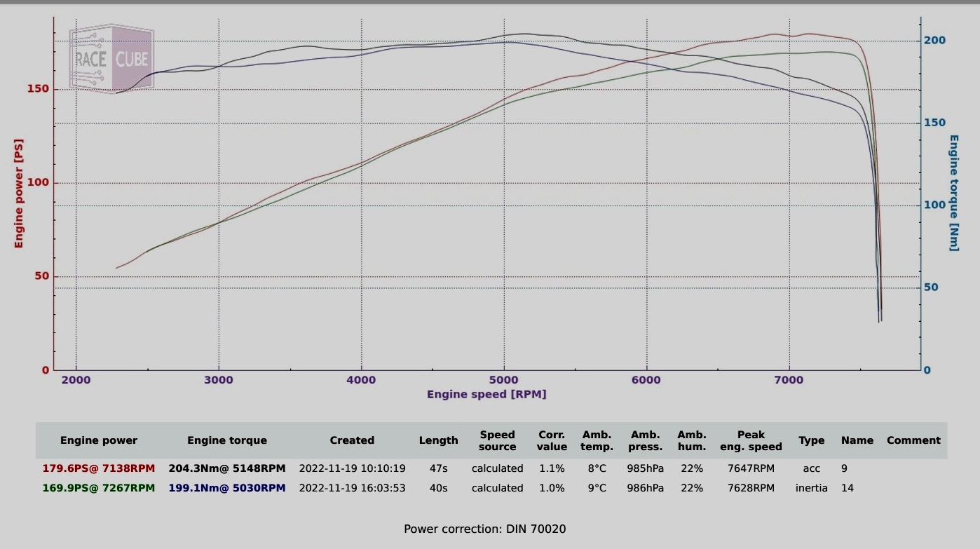Viewport: 980px width, 549px height.
Task: Click the 'Peak eng. speed' column header
Action: pos(751,440)
